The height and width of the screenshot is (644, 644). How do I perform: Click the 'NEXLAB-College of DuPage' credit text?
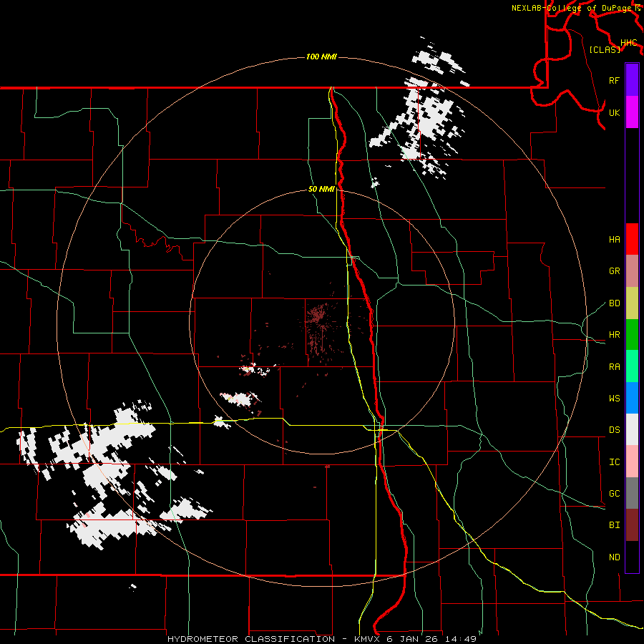(x=571, y=8)
